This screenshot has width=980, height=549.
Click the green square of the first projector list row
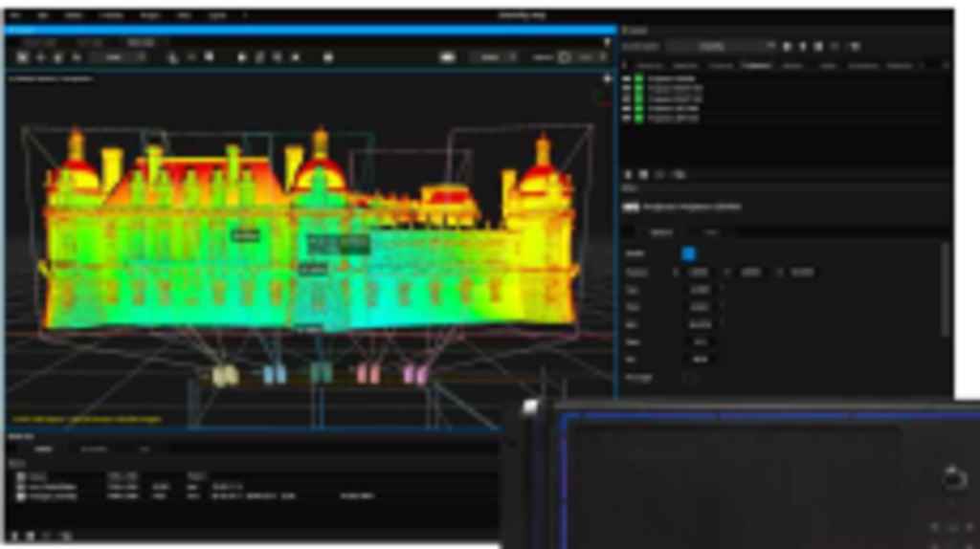(638, 79)
